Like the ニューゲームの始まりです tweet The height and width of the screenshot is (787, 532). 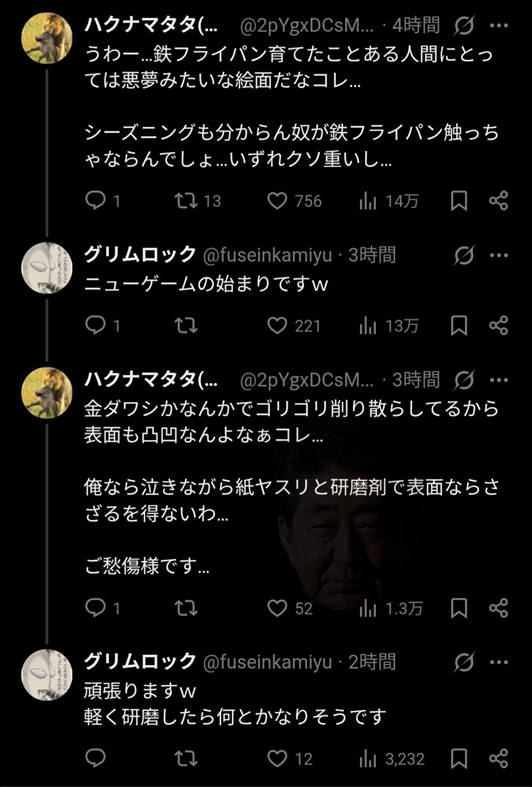click(x=277, y=325)
